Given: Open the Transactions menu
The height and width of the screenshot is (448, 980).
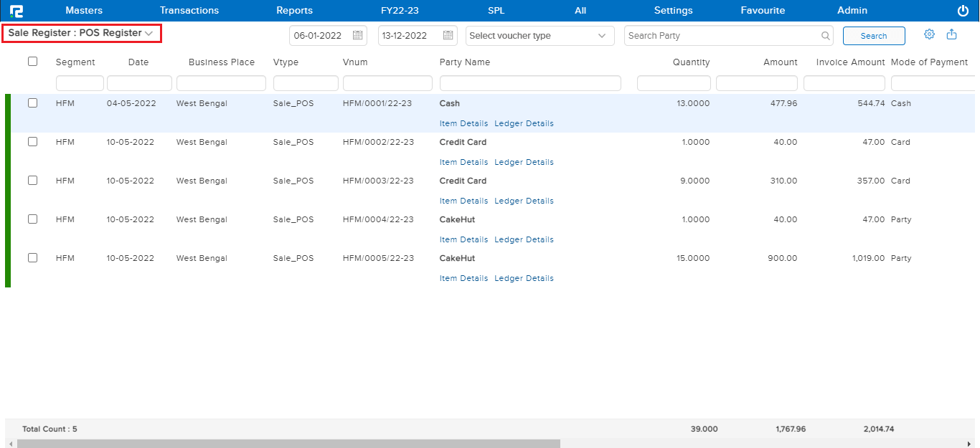Looking at the screenshot, I should 189,10.
